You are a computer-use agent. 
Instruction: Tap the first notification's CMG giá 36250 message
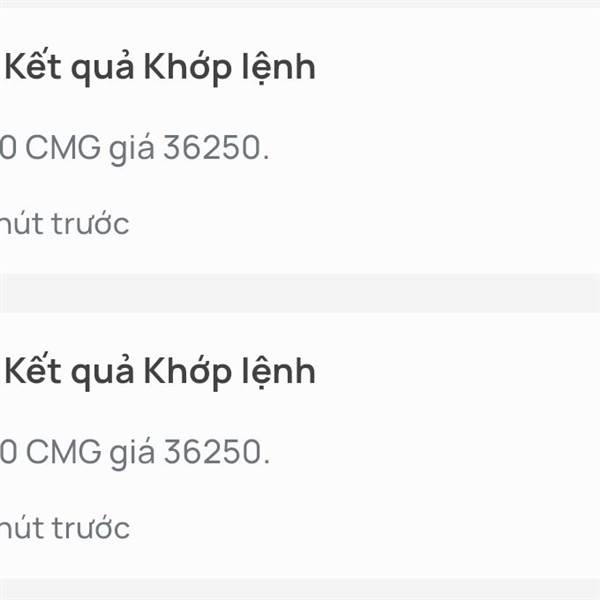[x=135, y=149]
